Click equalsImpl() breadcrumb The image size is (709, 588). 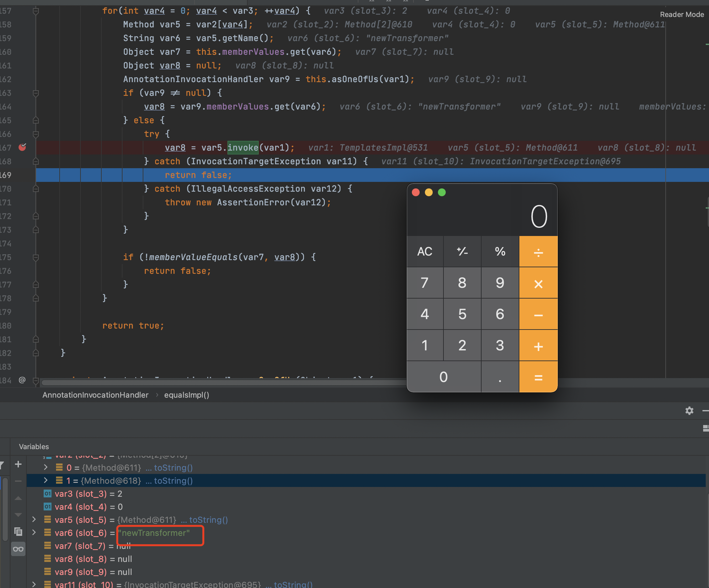pos(186,395)
